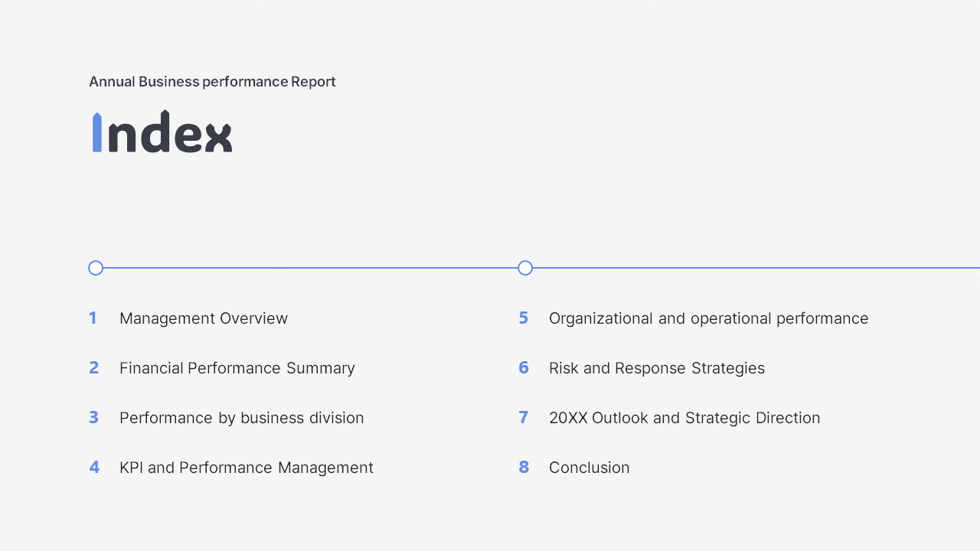Open the Conclusion section
980x551 pixels.
coord(590,468)
